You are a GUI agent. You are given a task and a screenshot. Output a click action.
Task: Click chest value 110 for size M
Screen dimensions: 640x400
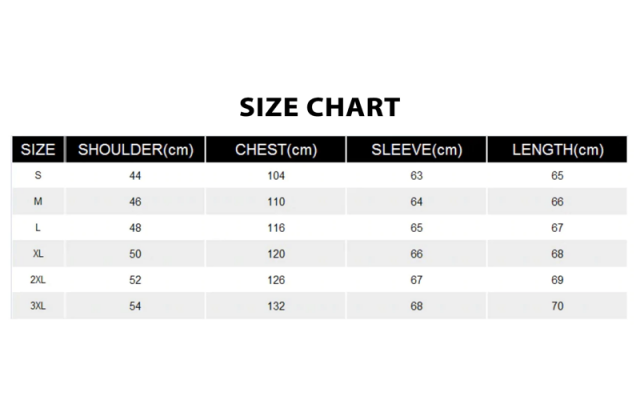(276, 202)
